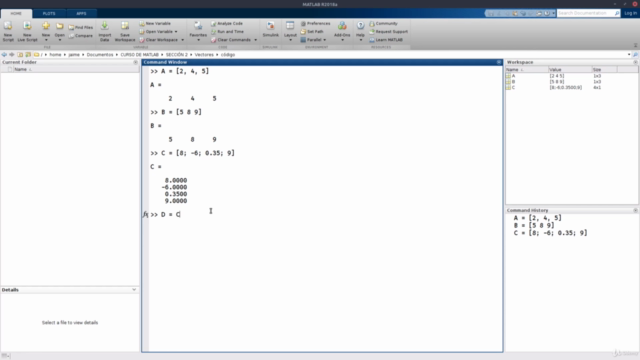Click the Help question mark icon
This screenshot has height=360, width=640.
tap(360, 26)
